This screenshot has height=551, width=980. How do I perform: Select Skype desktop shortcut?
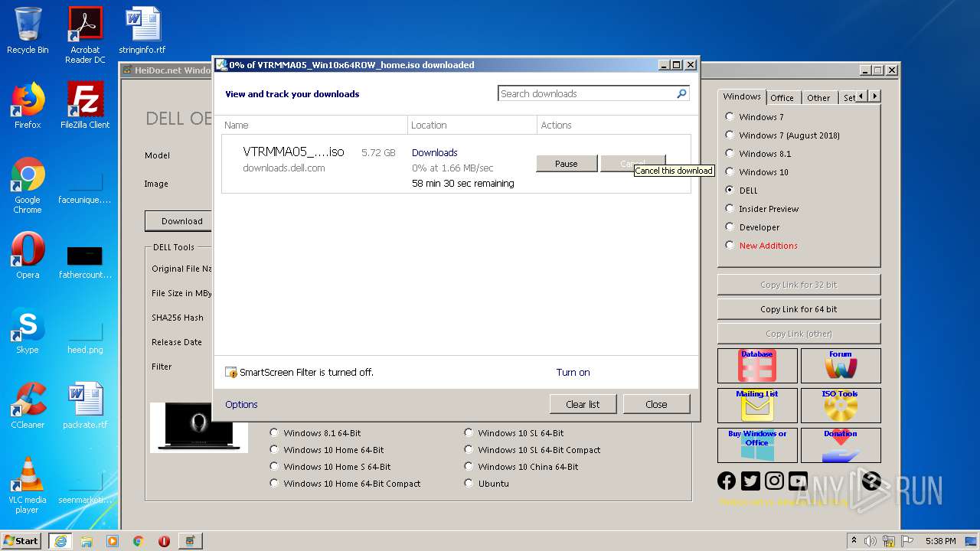tap(28, 331)
